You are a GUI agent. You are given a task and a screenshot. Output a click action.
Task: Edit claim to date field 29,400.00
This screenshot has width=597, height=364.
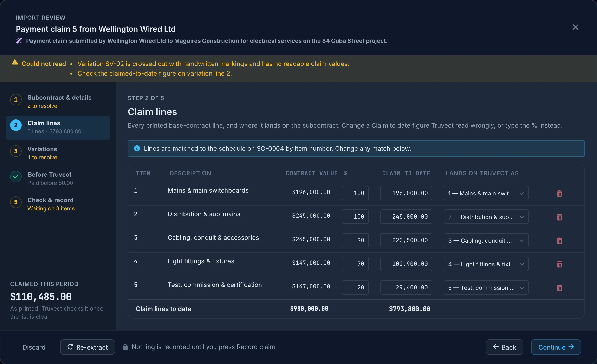click(x=406, y=287)
